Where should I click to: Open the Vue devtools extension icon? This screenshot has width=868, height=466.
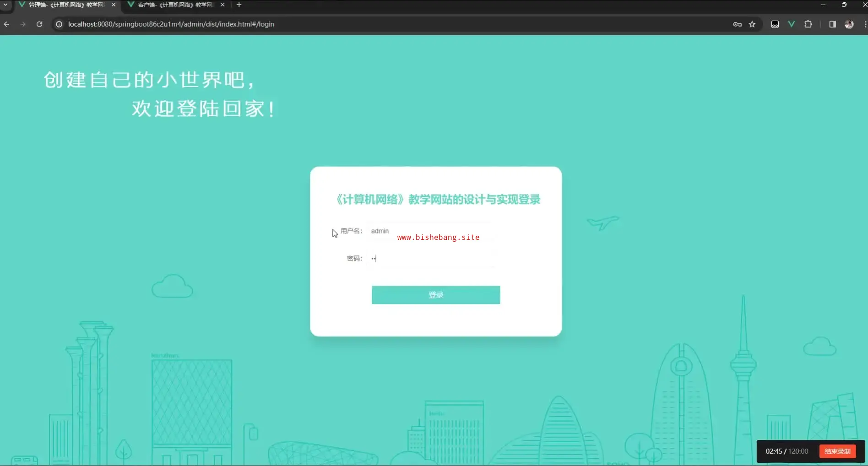(x=791, y=24)
